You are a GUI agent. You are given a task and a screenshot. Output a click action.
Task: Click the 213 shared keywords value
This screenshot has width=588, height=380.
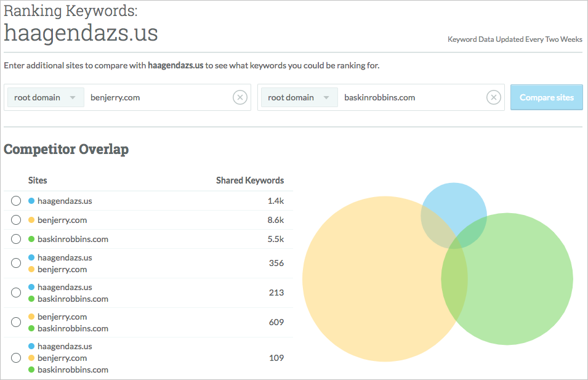(x=276, y=293)
